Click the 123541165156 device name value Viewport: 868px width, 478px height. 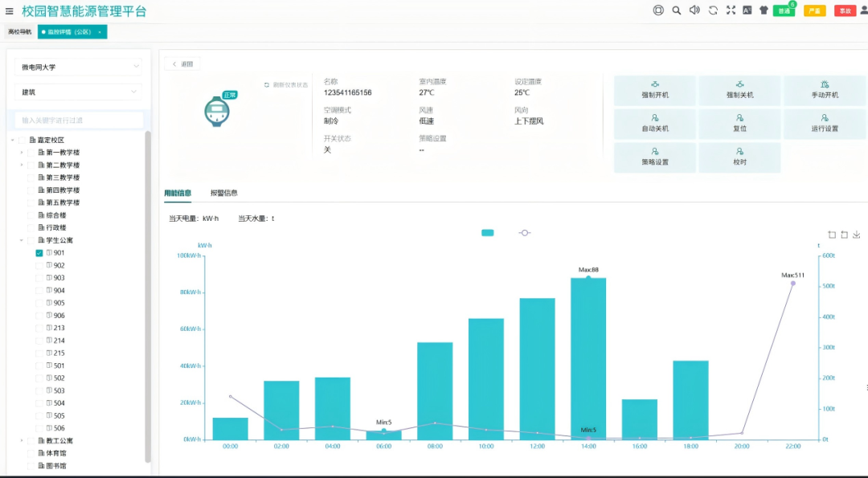(348, 93)
